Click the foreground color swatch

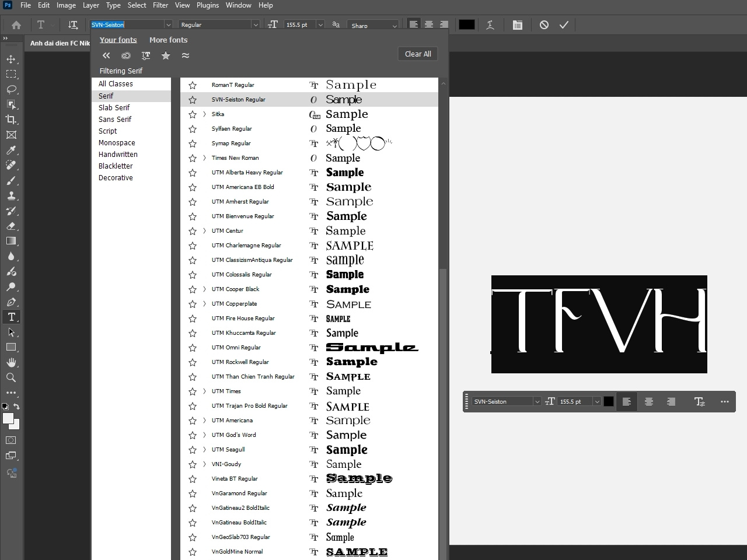8,418
